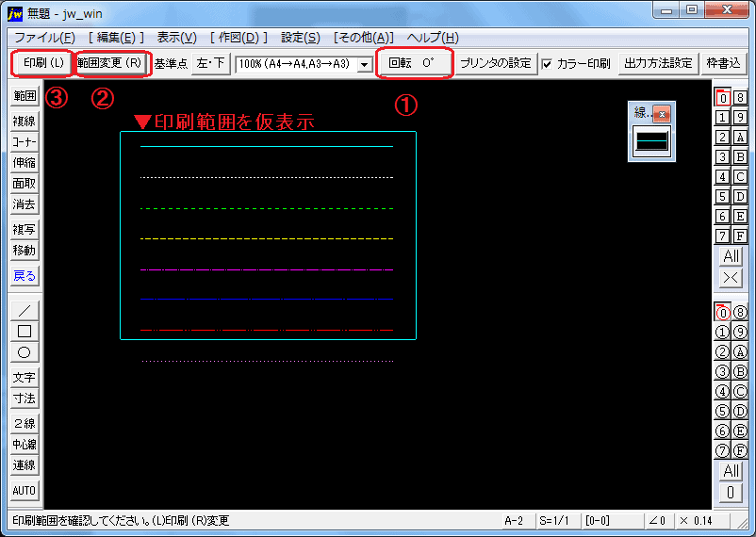The height and width of the screenshot is (537, 756).
Task: Toggle square layer button 8
Action: coord(741,97)
